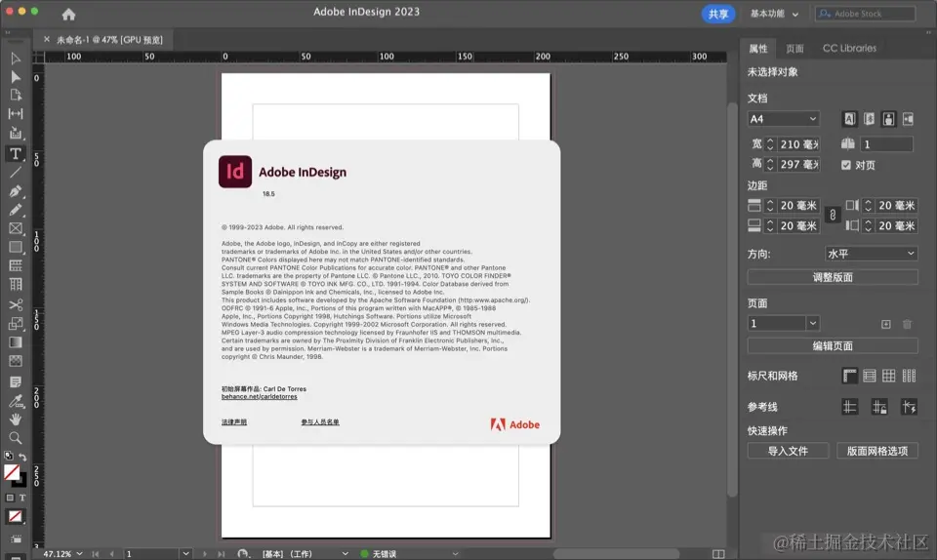Select the Type tool
This screenshot has height=560, width=937.
click(16, 153)
